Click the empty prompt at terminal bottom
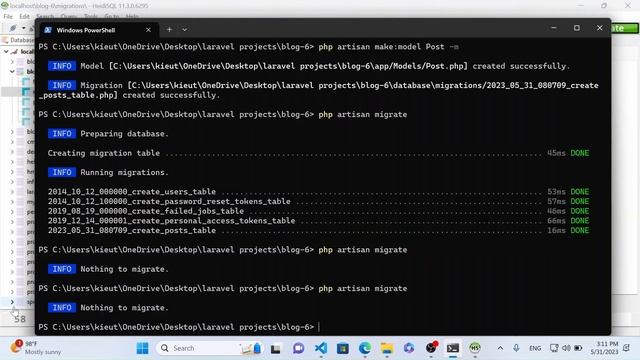Screen dimensions: 640x360 (179, 327)
